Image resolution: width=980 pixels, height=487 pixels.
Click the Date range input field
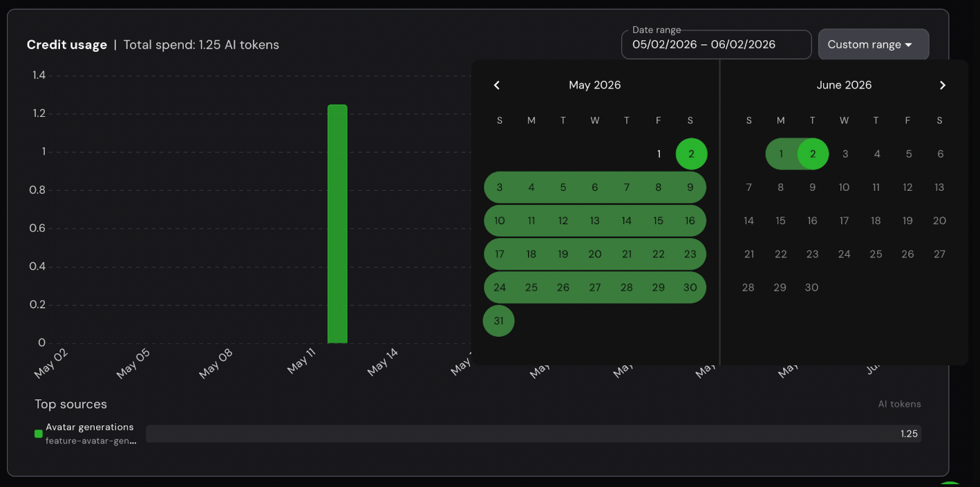716,44
